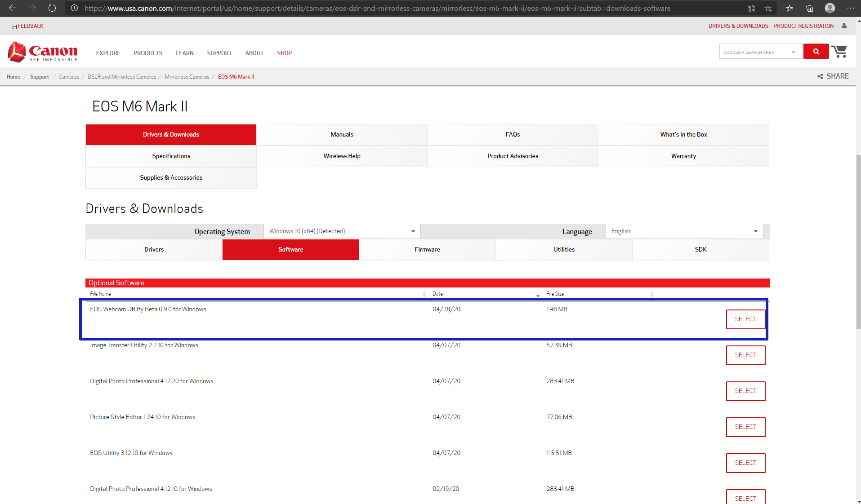
Task: Click the user account icon beside Product Registration
Action: pyautogui.click(x=844, y=26)
